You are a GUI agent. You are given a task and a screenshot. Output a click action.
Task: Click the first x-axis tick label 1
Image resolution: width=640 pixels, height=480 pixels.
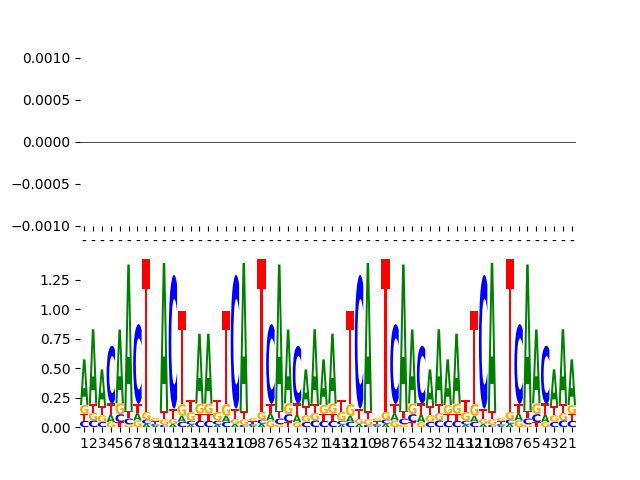point(84,443)
